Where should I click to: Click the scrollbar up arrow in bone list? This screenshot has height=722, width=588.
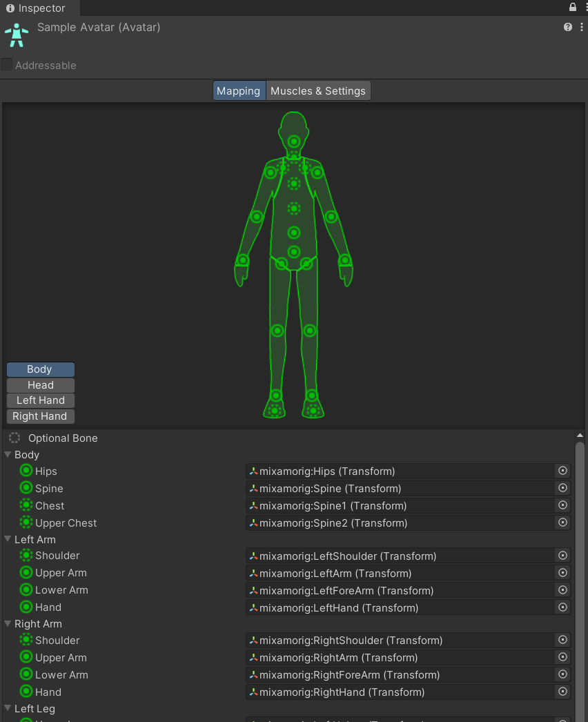[580, 435]
